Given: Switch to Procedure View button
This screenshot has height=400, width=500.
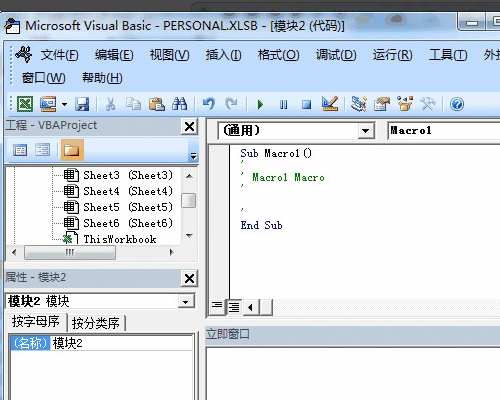Looking at the screenshot, I should tap(217, 307).
